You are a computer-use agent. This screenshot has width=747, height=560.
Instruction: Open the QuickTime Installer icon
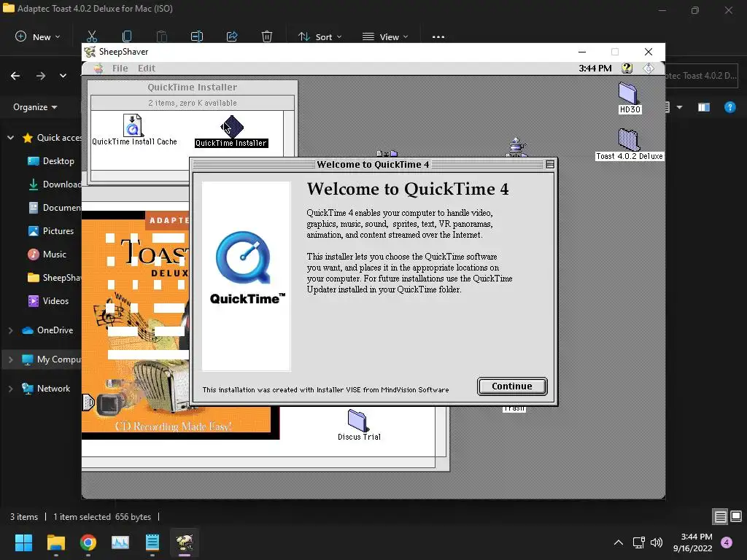tap(231, 127)
